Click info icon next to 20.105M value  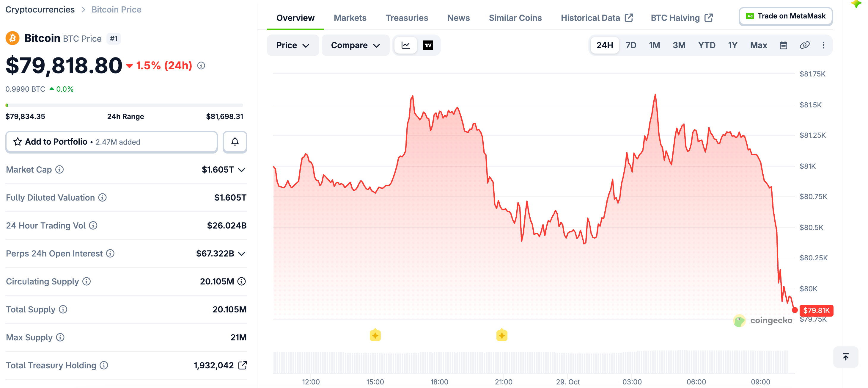coord(242,282)
